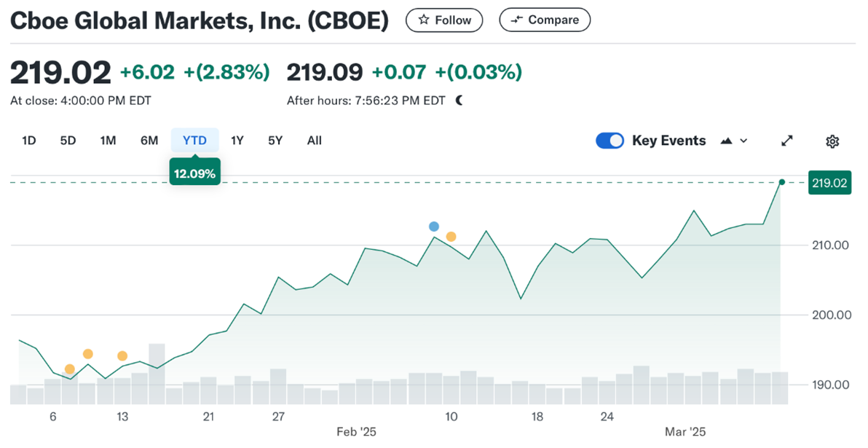Expand the chart type dropdown chevron

tap(743, 141)
